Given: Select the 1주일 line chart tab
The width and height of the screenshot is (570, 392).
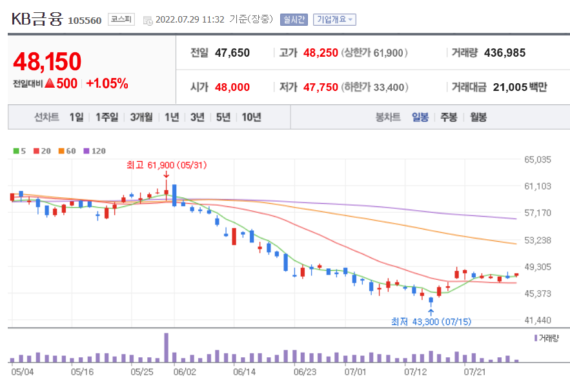Looking at the screenshot, I should coord(107,117).
